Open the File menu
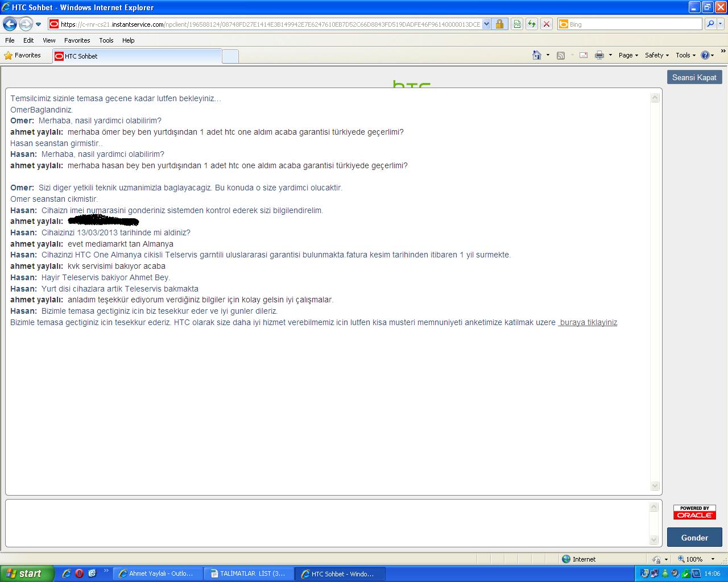Viewport: 728px width, 582px height. 10,40
